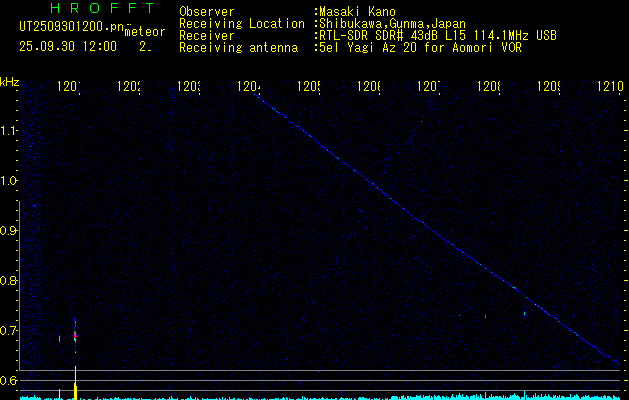Click the Observer label
The image size is (629, 400).
coord(207,11)
